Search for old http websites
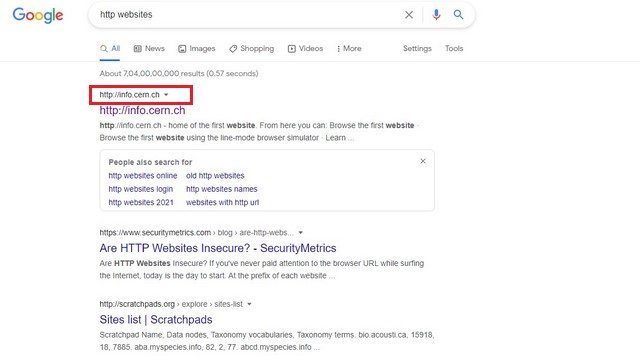 [215, 176]
